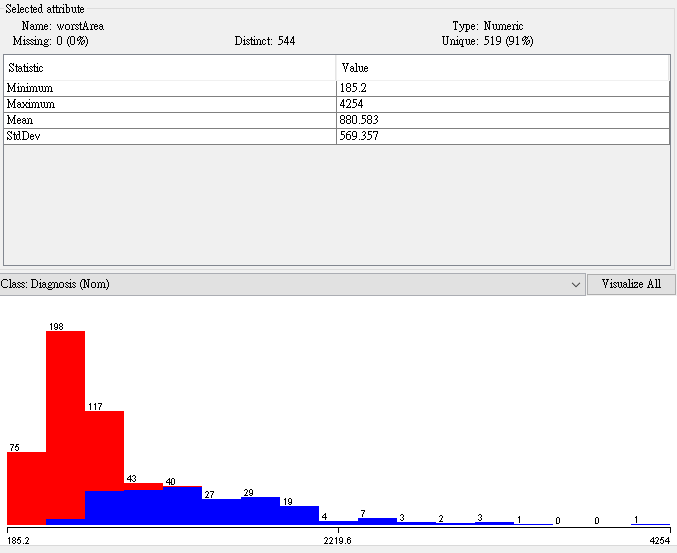Click the histogram bar labeled 27
Image resolution: width=677 pixels, height=553 pixels.
[x=221, y=512]
